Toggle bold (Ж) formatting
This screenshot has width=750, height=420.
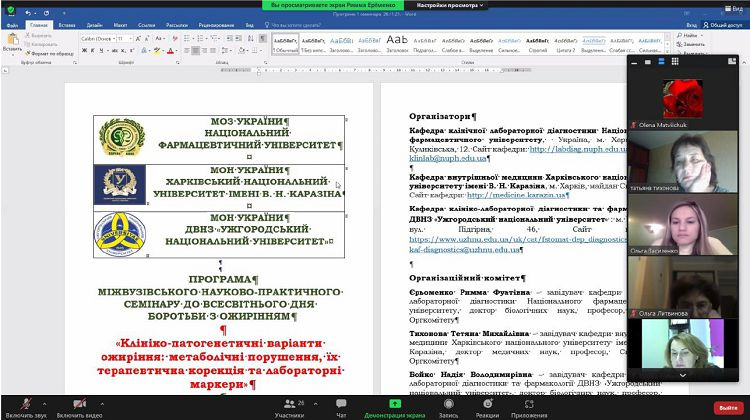pos(84,50)
